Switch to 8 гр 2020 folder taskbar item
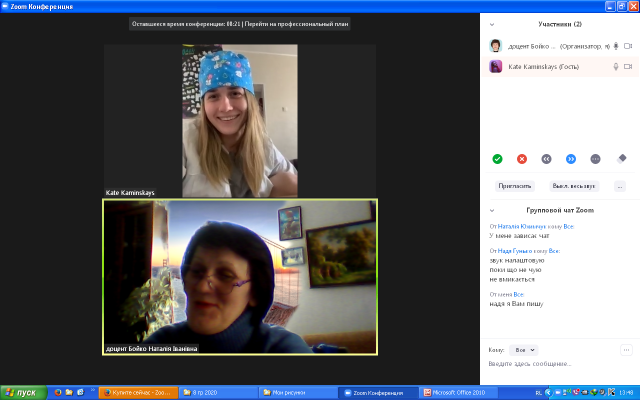This screenshot has height=400, width=640. [x=218, y=393]
